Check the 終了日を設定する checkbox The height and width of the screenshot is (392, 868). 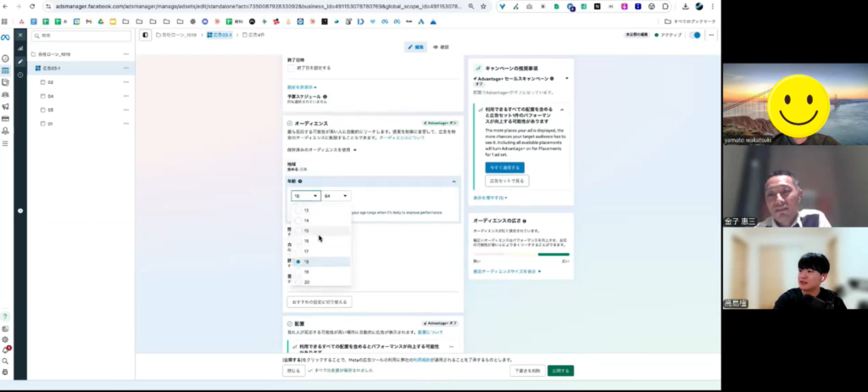click(x=292, y=68)
